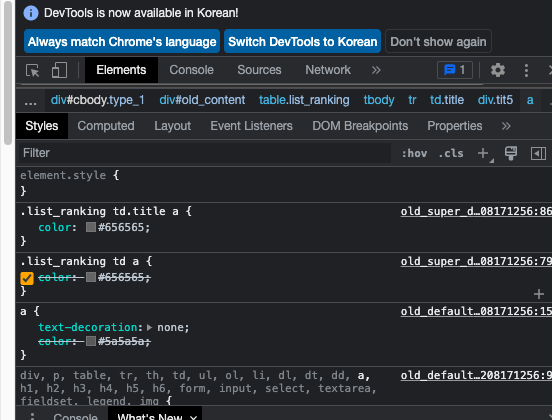Toggle rendering emulations paintbrush icon
The image size is (552, 420).
511,153
